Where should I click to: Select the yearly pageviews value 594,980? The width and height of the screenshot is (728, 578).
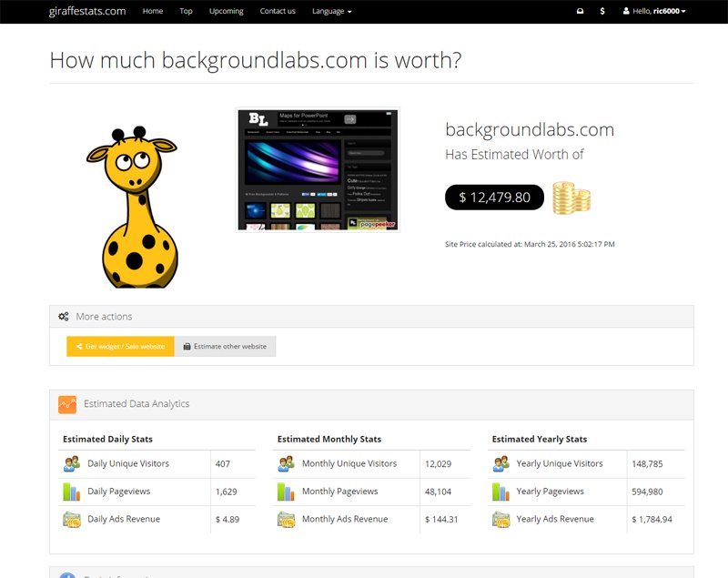coord(647,492)
